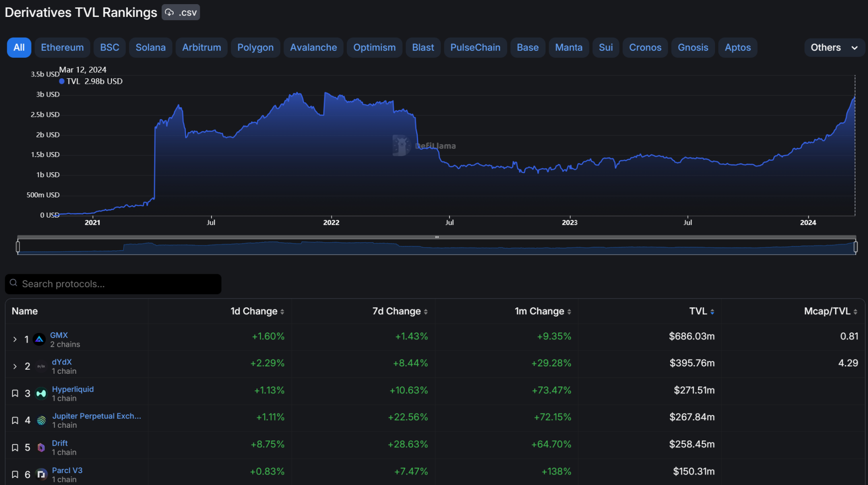Sort table by 7d Change
The width and height of the screenshot is (868, 485).
tap(400, 311)
